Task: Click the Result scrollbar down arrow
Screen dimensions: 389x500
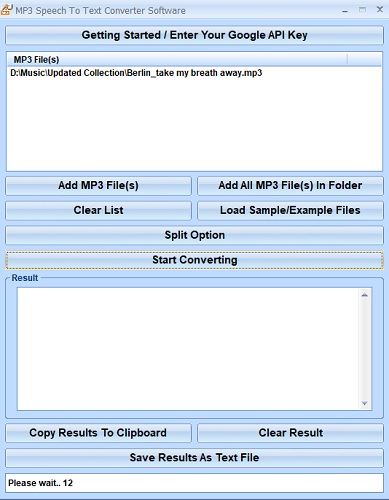Action: click(364, 403)
